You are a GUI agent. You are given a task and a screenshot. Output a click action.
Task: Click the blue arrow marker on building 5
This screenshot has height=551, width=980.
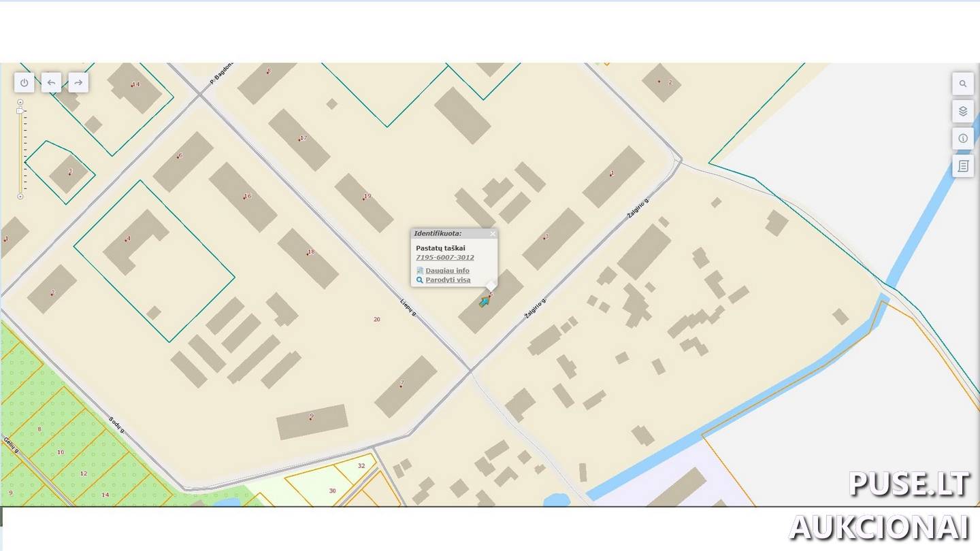coord(484,302)
